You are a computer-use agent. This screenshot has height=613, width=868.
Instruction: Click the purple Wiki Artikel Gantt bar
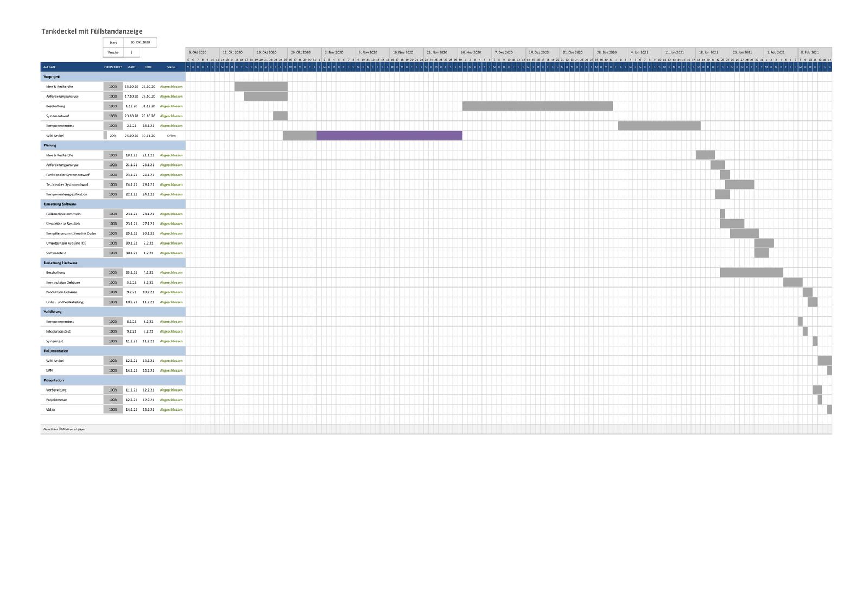[389, 136]
